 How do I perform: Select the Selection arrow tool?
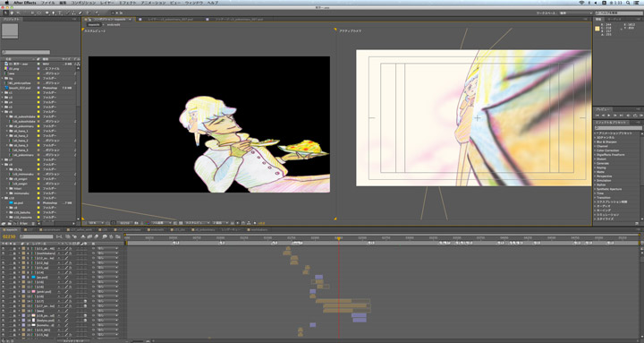pos(5,13)
